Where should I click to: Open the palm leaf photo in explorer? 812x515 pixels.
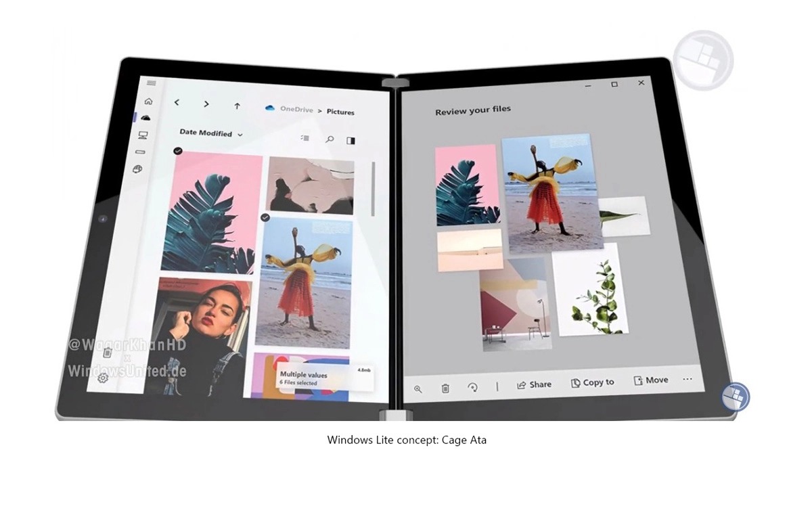(210, 213)
